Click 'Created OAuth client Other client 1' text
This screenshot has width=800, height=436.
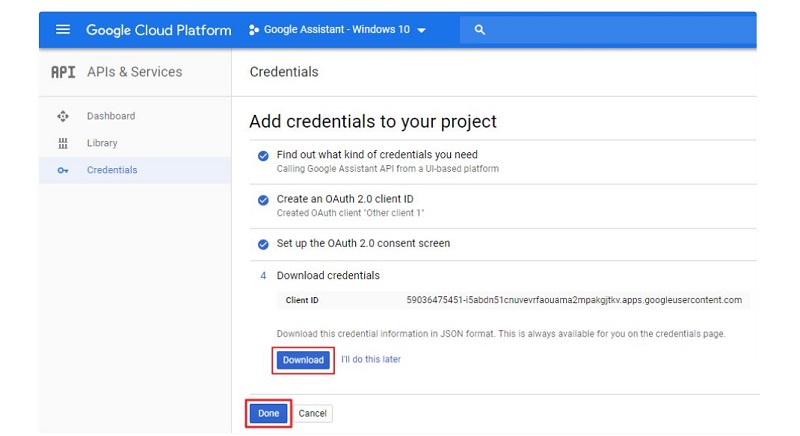click(351, 213)
